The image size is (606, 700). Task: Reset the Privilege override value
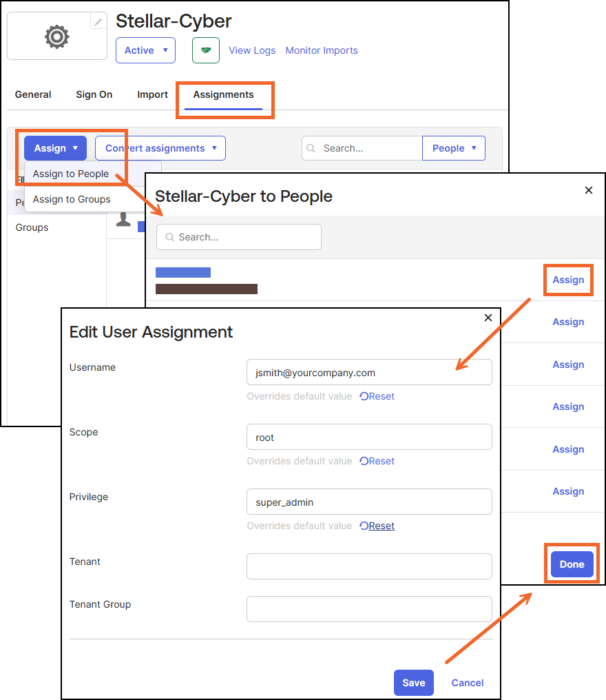(377, 526)
